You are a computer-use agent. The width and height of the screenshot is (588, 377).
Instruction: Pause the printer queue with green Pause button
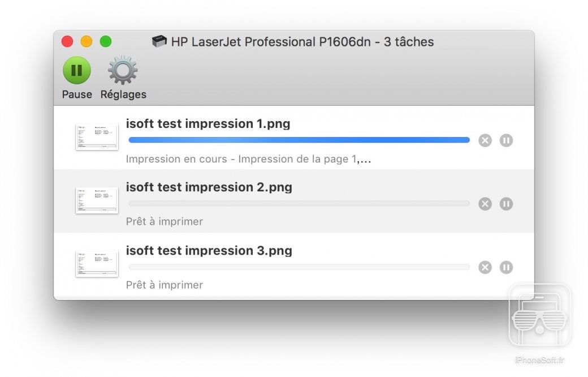[x=77, y=71]
